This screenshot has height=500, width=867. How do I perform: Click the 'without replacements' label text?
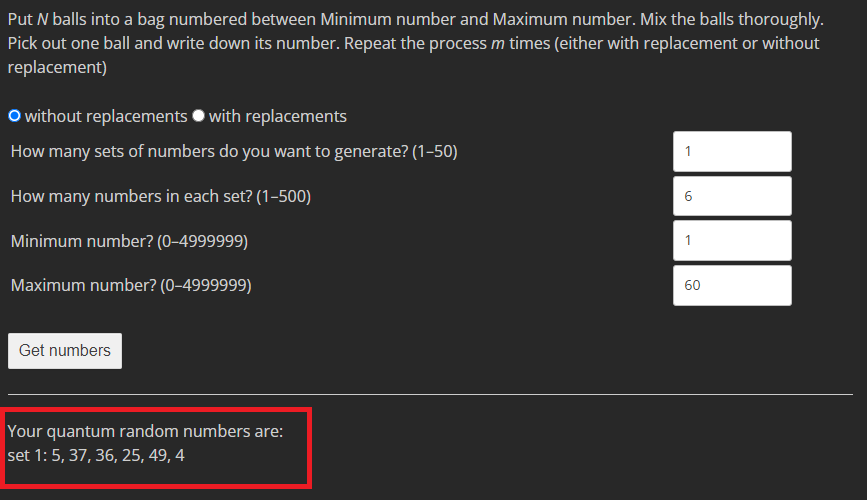pos(106,116)
